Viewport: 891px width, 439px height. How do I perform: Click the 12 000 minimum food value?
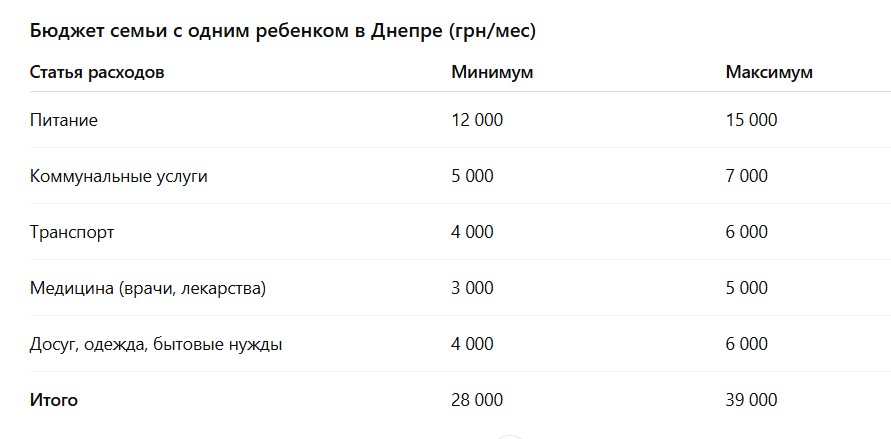(x=477, y=120)
